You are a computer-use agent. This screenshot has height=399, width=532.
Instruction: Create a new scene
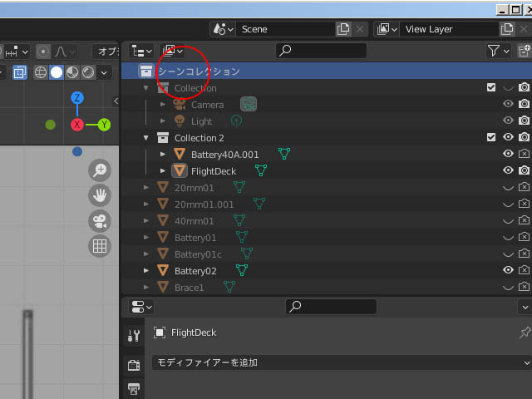(343, 29)
